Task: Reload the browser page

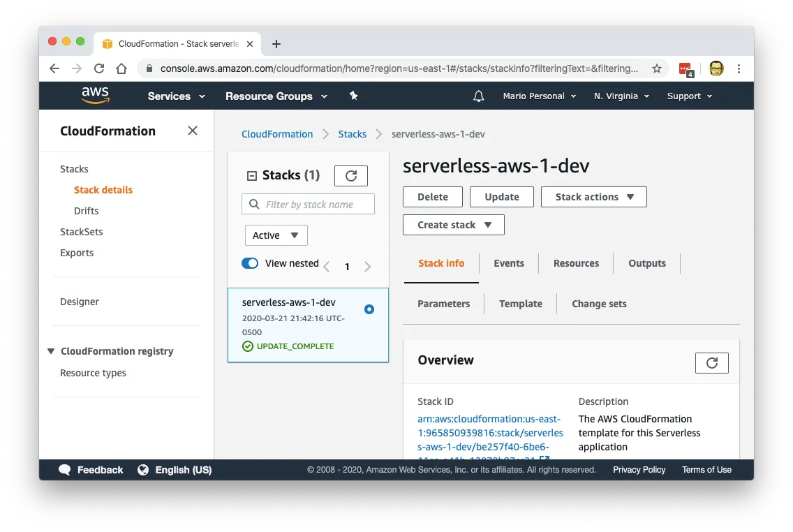Action: click(x=99, y=68)
